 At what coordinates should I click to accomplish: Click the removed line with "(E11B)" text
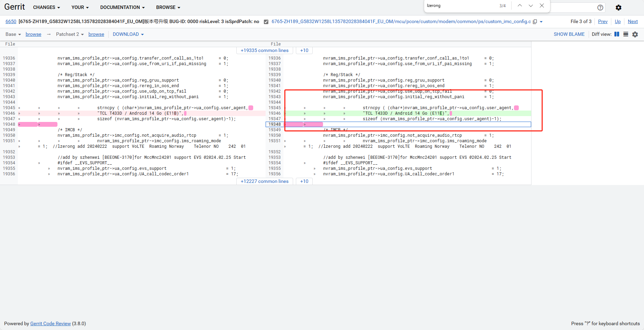point(142,113)
